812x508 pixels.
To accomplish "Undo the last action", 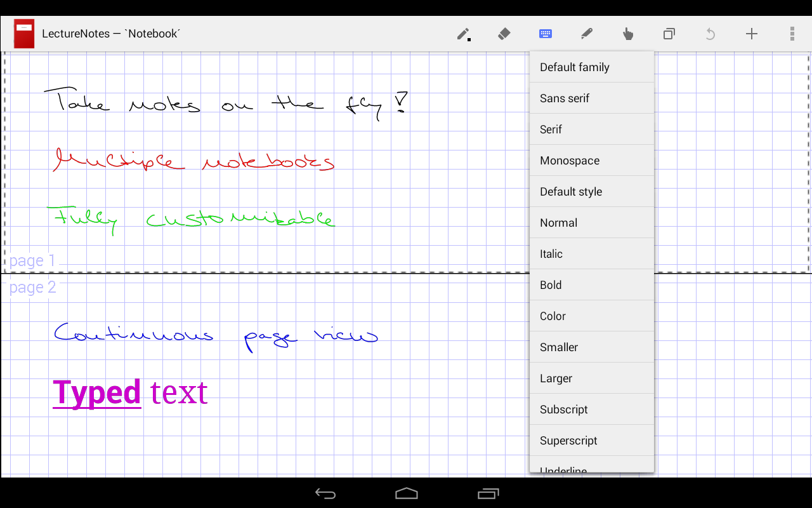I will click(710, 34).
